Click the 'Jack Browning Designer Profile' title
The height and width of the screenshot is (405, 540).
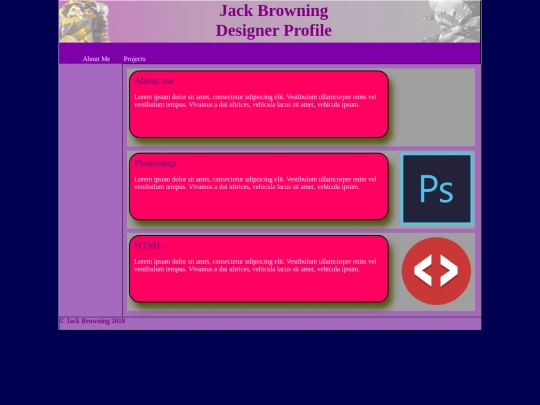274,20
